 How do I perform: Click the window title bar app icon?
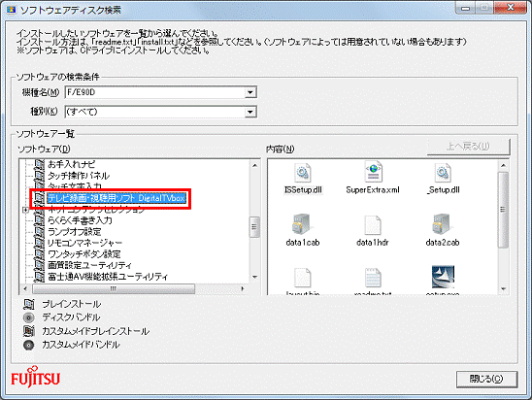pyautogui.click(x=12, y=10)
